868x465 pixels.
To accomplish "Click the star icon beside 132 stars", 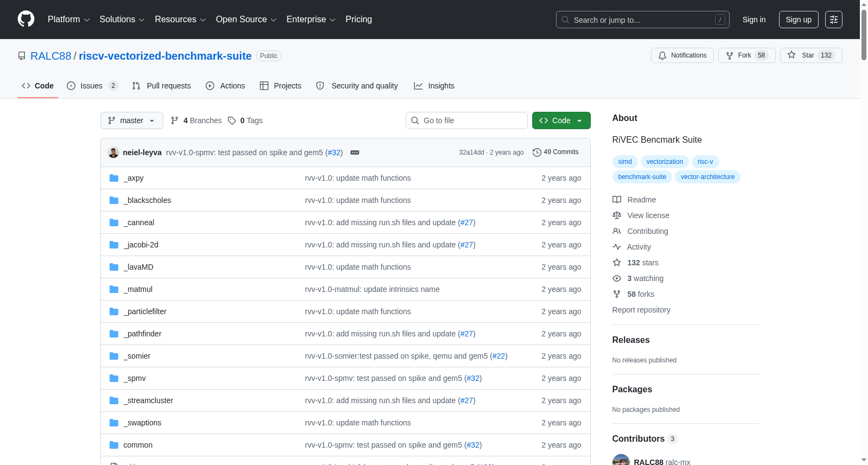I will pyautogui.click(x=617, y=263).
